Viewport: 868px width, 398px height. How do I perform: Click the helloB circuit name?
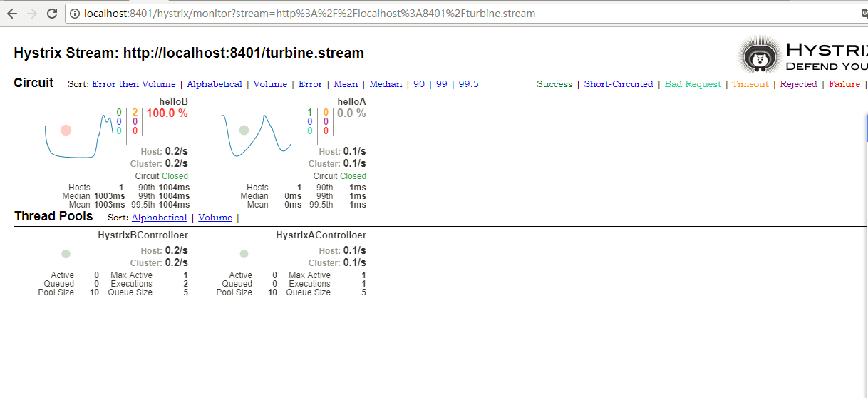click(173, 102)
